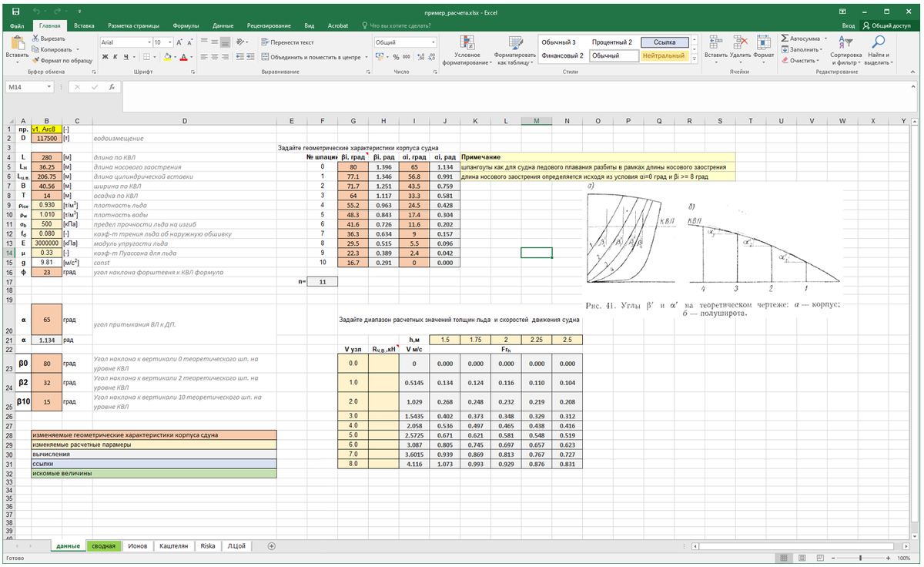
Task: Apply percent style format
Action: coord(396,57)
